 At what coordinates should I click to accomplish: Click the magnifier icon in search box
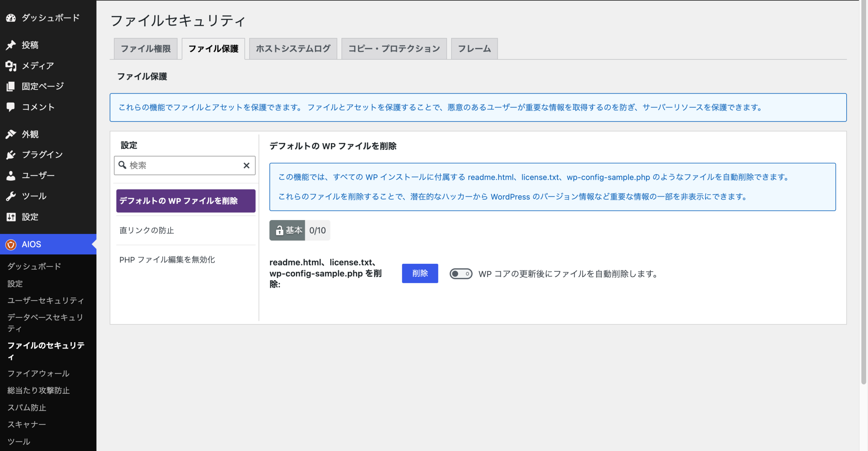tap(122, 165)
